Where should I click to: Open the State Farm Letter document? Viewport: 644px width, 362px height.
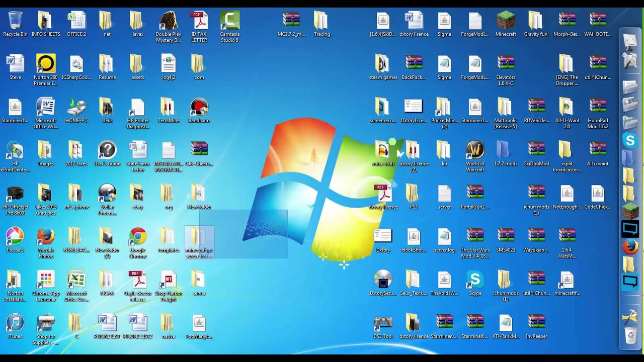pos(138,156)
